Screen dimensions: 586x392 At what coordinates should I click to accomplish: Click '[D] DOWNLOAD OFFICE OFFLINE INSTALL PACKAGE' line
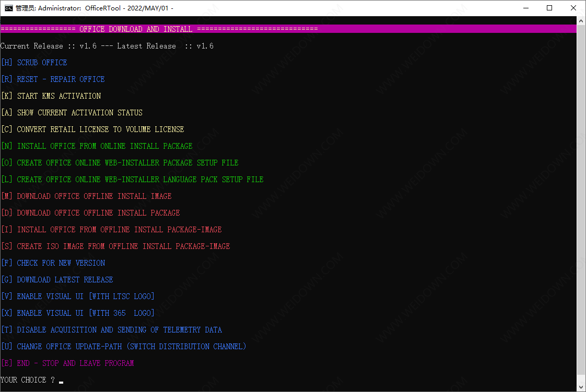pyautogui.click(x=90, y=213)
